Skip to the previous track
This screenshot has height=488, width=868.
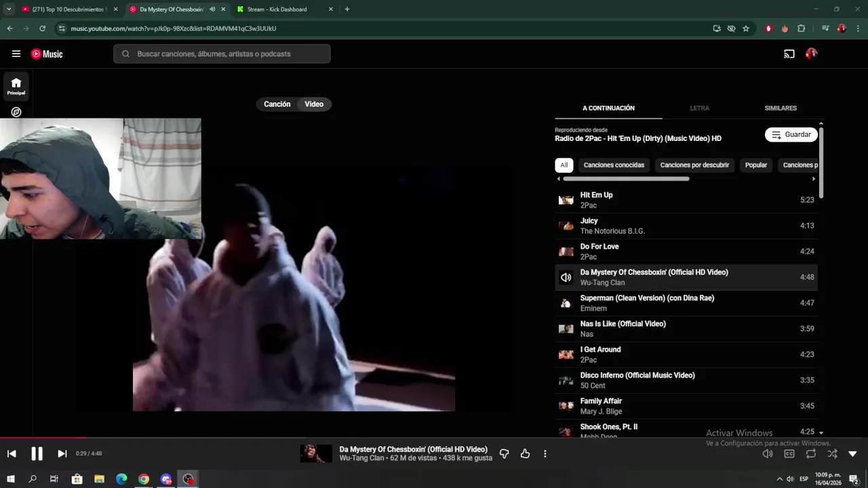12,454
